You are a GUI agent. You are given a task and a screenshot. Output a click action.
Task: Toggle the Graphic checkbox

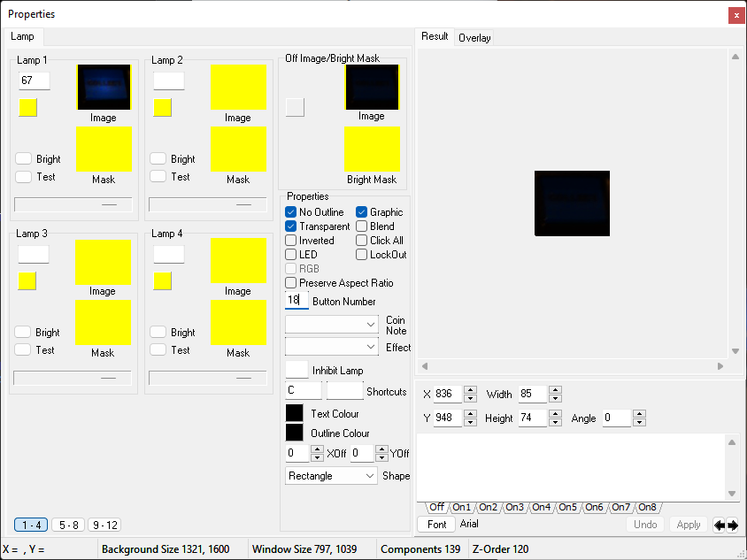pos(362,212)
